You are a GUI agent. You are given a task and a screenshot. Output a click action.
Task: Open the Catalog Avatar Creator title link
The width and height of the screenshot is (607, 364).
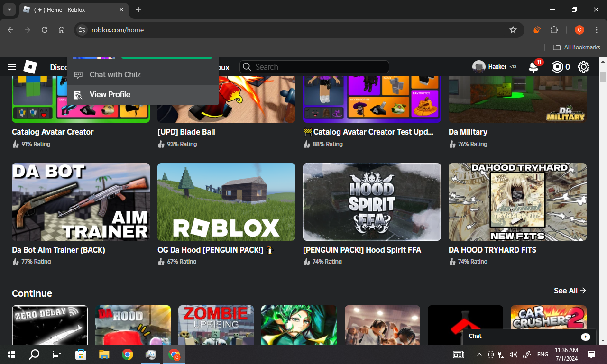click(53, 132)
